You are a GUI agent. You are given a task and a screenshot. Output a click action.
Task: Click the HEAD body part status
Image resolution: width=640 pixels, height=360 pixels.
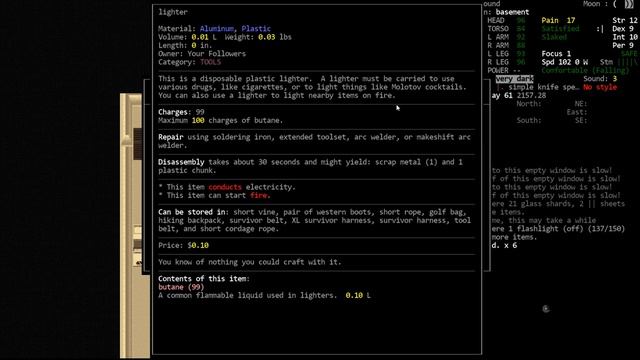[x=506, y=20]
